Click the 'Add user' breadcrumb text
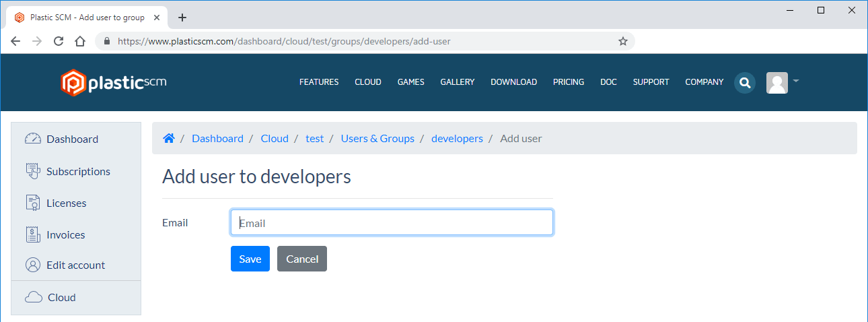The image size is (868, 322). [521, 138]
